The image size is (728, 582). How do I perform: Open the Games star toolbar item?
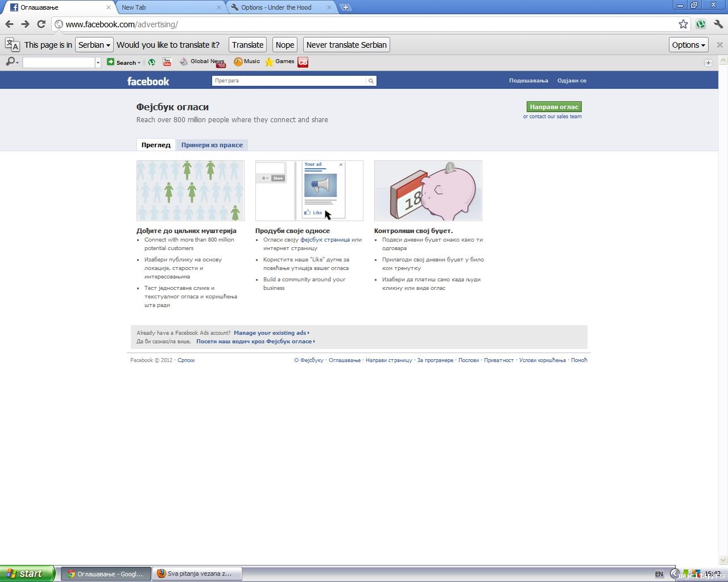point(279,61)
